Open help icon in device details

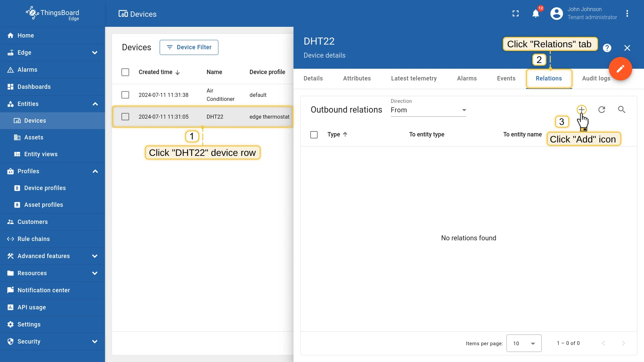607,48
